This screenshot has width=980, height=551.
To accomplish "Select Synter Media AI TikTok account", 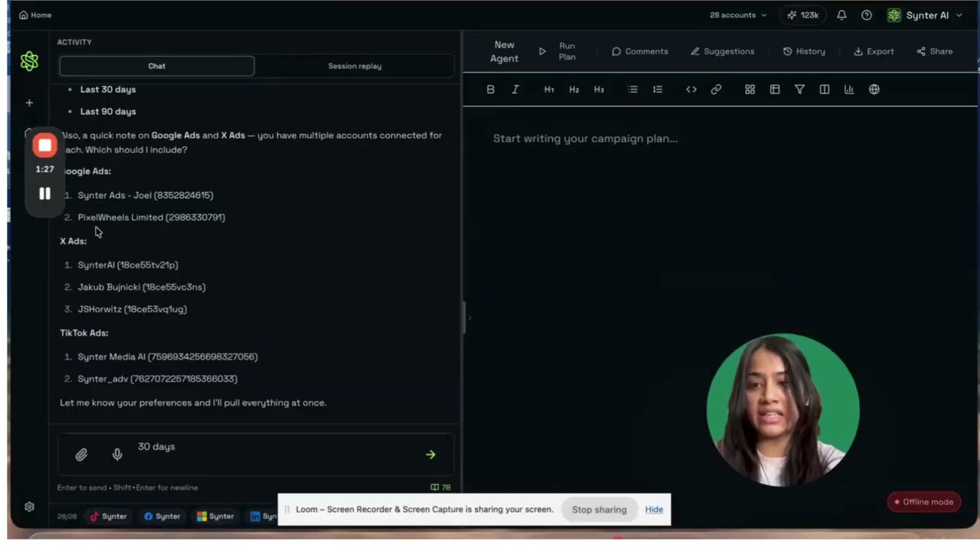I will tap(168, 357).
